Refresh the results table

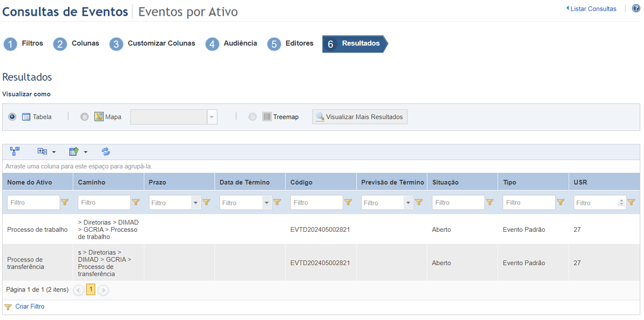pyautogui.click(x=106, y=152)
